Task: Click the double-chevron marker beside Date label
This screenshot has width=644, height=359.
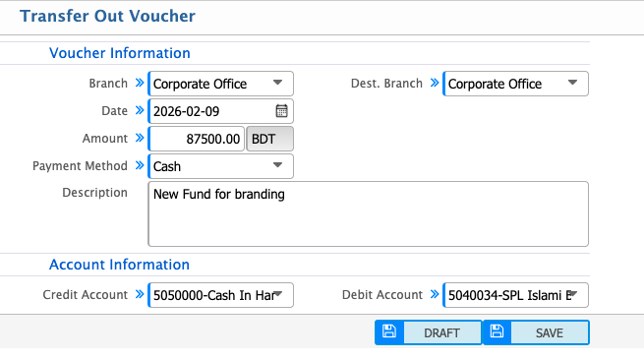Action: pos(140,110)
